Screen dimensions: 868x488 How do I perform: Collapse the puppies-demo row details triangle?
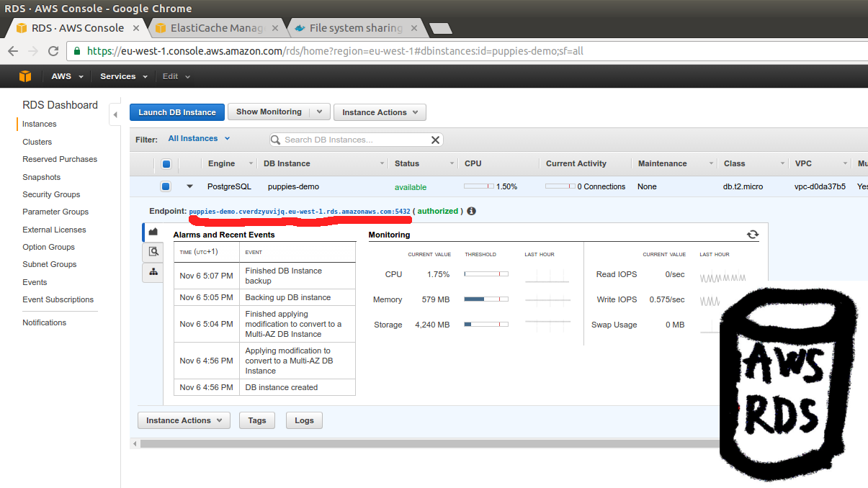tap(189, 186)
